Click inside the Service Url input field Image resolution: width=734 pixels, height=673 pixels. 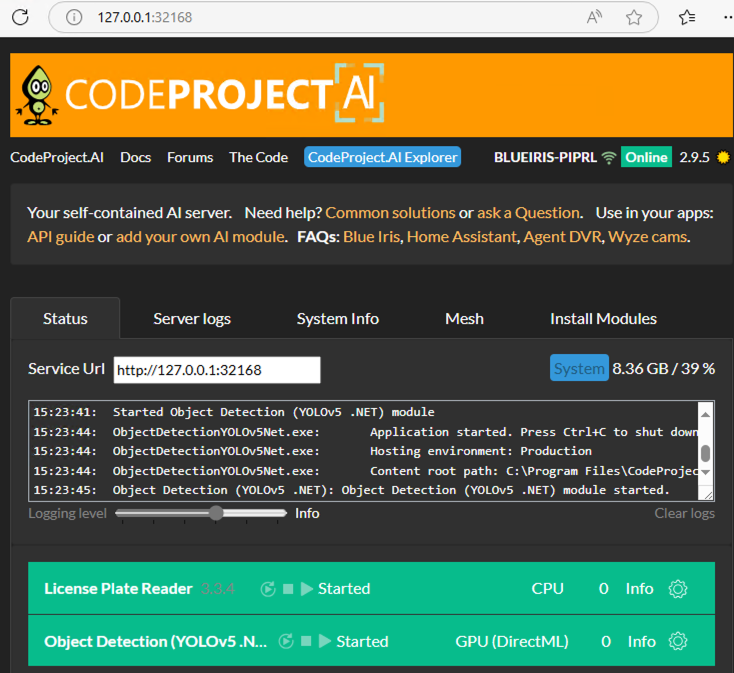pyautogui.click(x=217, y=370)
